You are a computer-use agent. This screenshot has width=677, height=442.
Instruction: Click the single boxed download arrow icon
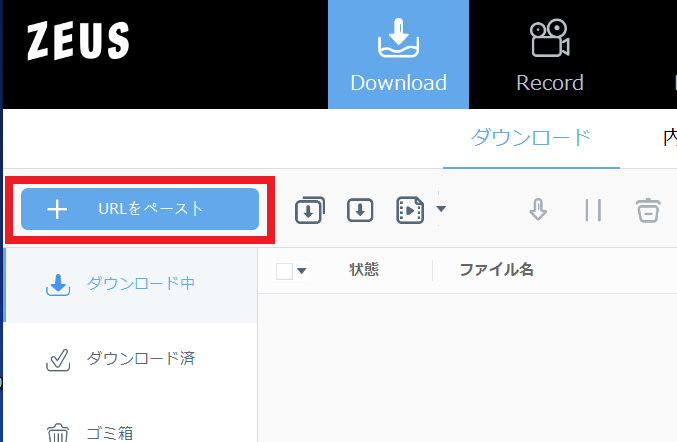point(360,210)
